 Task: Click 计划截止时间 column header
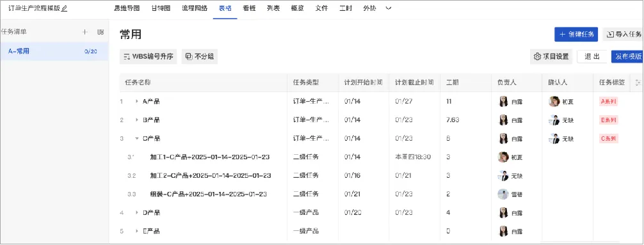click(x=414, y=83)
